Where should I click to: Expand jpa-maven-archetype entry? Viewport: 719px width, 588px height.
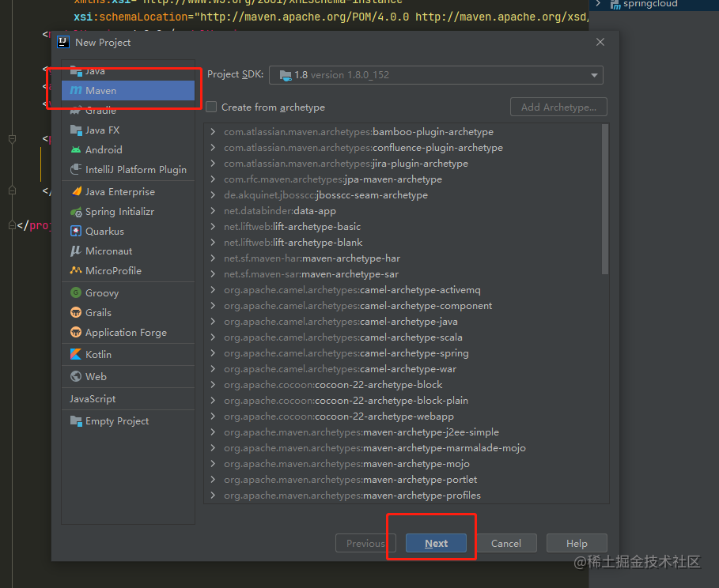(213, 179)
